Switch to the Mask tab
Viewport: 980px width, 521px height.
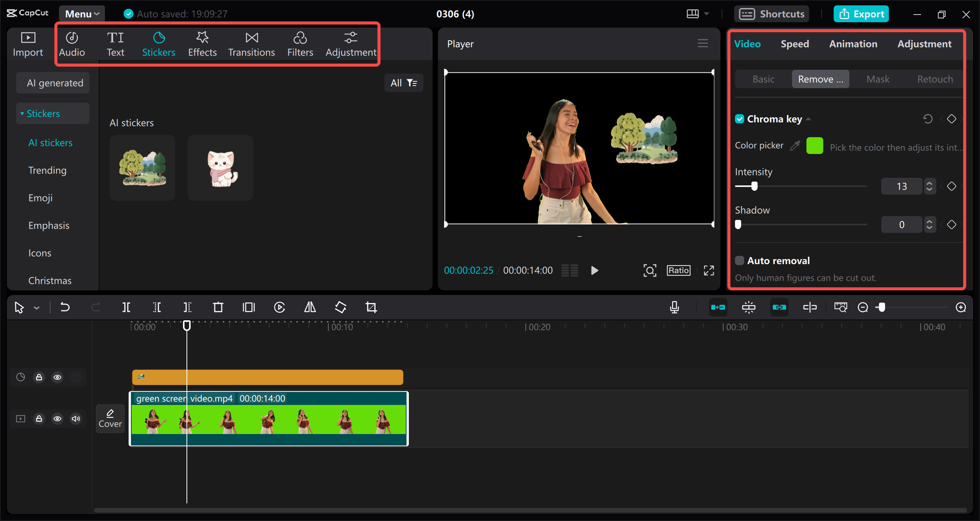coord(878,79)
